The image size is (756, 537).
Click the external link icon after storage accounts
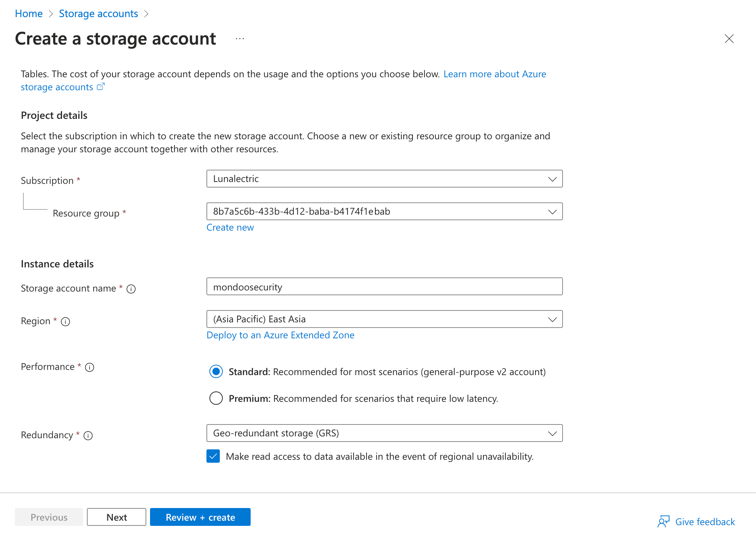(x=100, y=87)
